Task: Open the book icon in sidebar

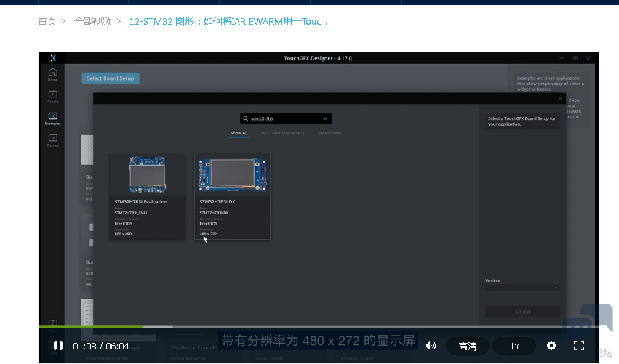Action: pyautogui.click(x=53, y=323)
